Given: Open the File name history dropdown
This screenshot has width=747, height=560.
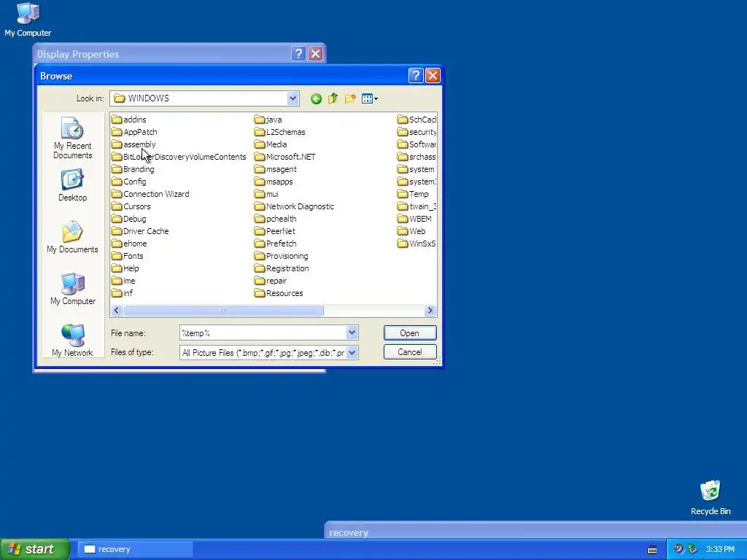Looking at the screenshot, I should [x=352, y=332].
